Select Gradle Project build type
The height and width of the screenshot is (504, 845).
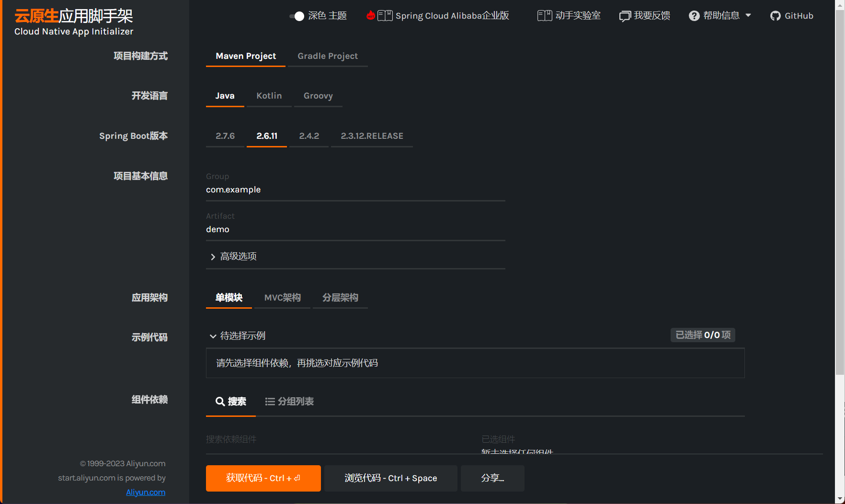click(x=328, y=56)
